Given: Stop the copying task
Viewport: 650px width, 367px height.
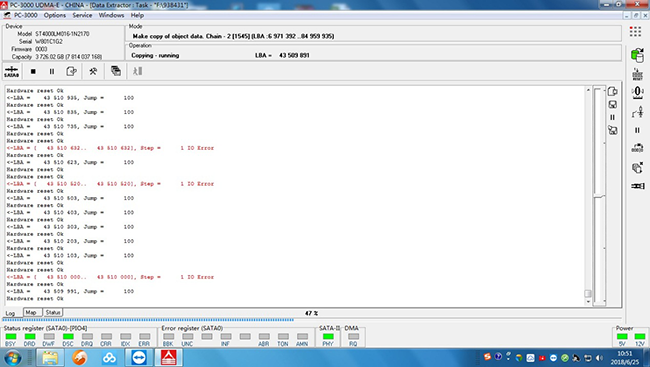Looking at the screenshot, I should pos(33,71).
